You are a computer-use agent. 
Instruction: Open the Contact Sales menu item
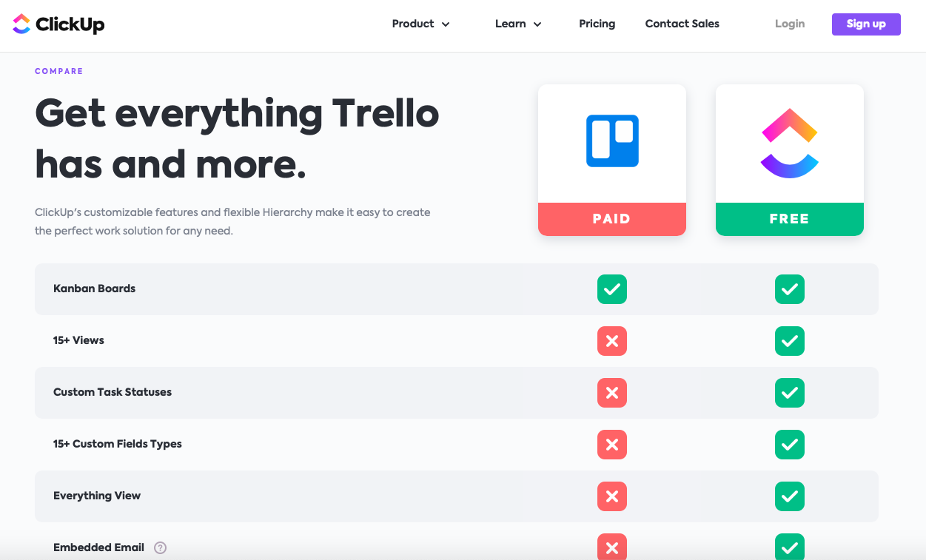[x=682, y=24]
